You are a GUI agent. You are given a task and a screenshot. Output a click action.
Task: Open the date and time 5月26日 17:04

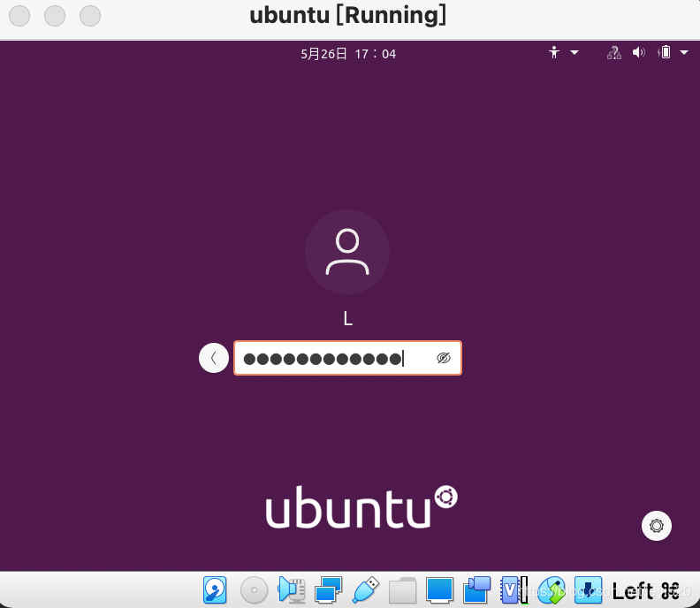[x=348, y=54]
